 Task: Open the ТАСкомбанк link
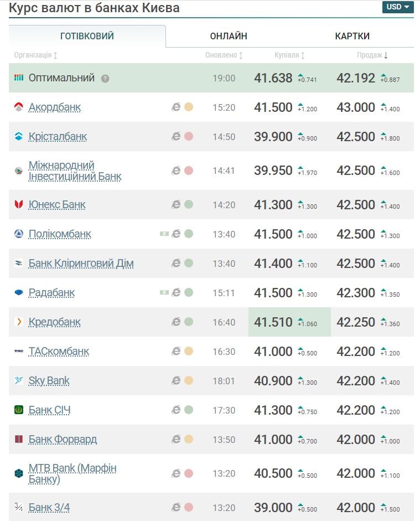pyautogui.click(x=59, y=352)
